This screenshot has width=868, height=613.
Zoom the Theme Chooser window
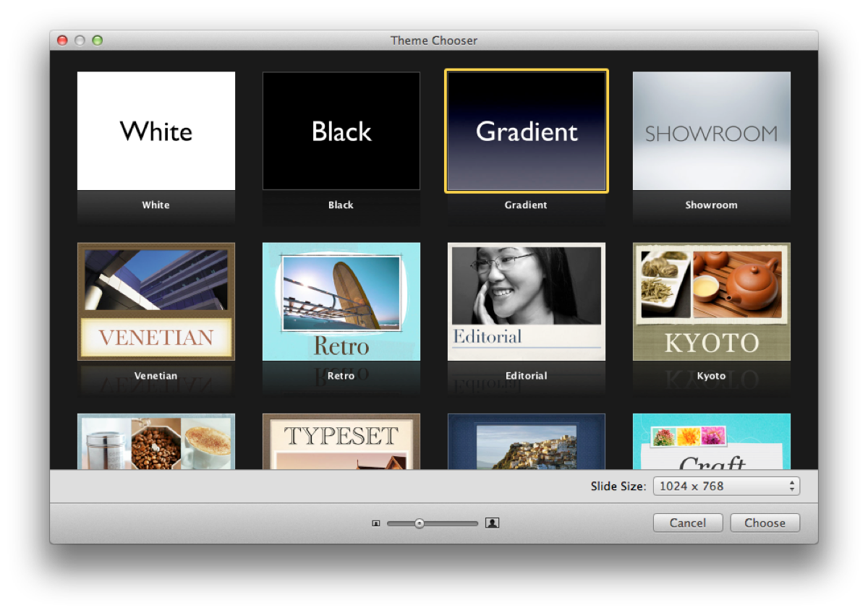pos(97,40)
